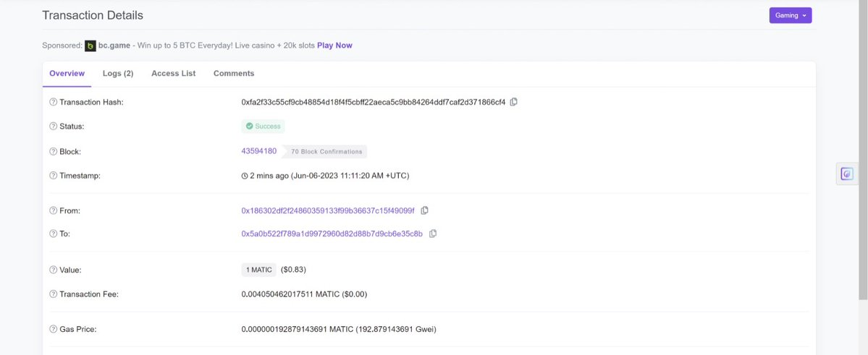Viewport: 868px width, 355px height.
Task: Click the ($0.83) value text
Action: 293,270
